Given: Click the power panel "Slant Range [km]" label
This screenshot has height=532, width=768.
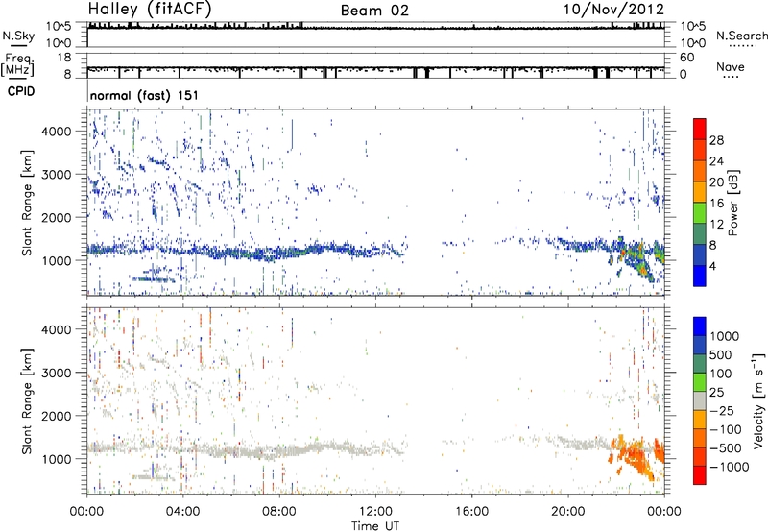Looking at the screenshot, I should [27, 203].
